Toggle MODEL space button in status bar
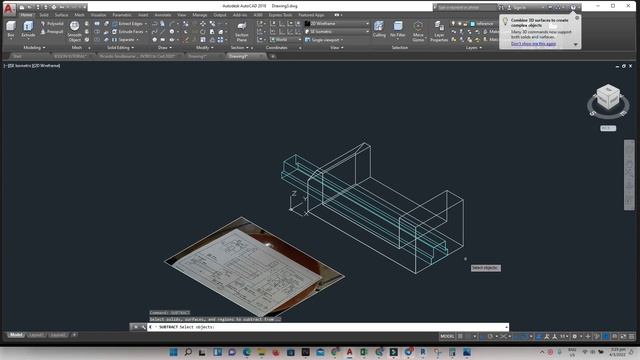The width and height of the screenshot is (640, 360). [x=447, y=336]
